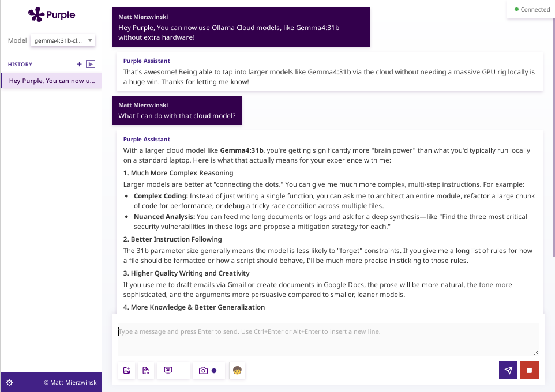Click the camera icon
Image resolution: width=555 pixels, height=392 pixels.
(203, 371)
